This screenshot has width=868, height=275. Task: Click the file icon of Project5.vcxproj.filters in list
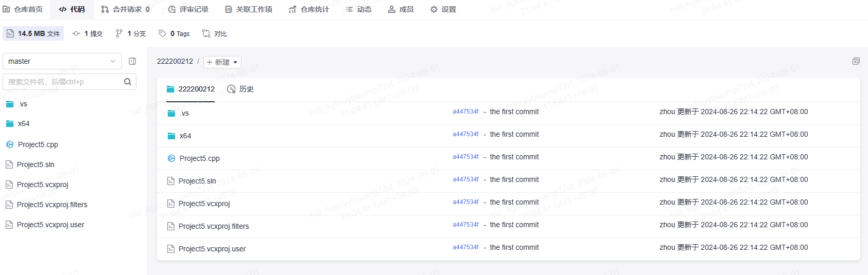coord(171,226)
